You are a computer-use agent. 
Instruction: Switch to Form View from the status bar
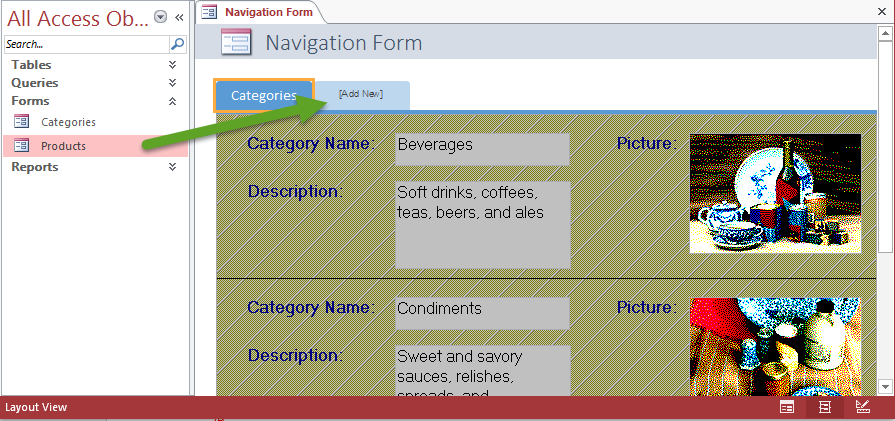pyautogui.click(x=787, y=407)
